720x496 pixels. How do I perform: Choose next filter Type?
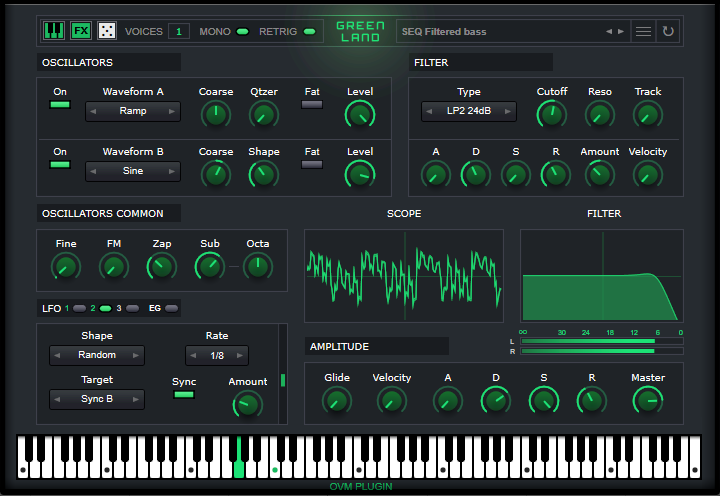point(508,111)
